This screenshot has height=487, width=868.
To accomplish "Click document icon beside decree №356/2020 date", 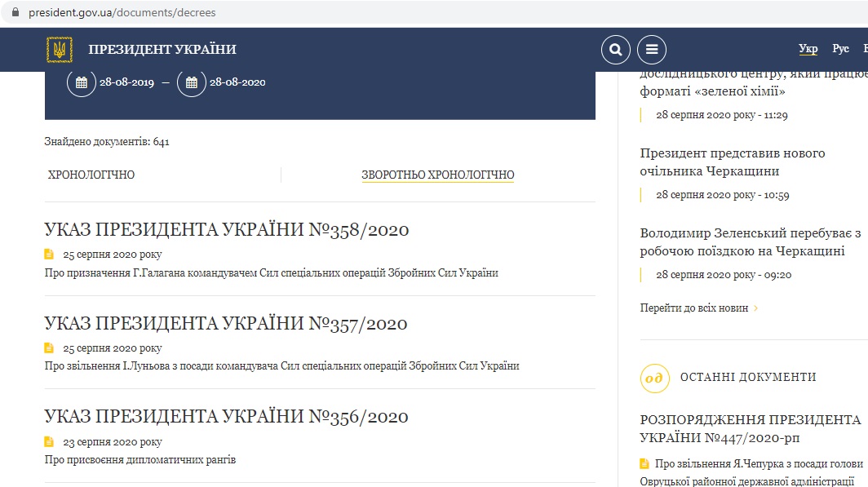I will (49, 441).
